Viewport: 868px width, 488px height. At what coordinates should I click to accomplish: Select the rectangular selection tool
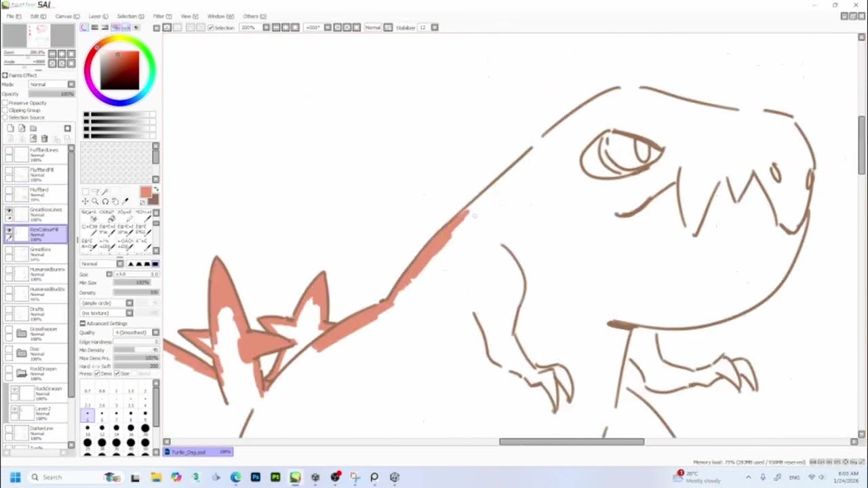pos(85,192)
